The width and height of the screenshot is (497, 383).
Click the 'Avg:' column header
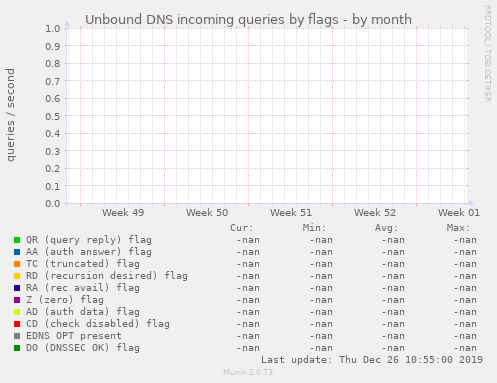(386, 228)
